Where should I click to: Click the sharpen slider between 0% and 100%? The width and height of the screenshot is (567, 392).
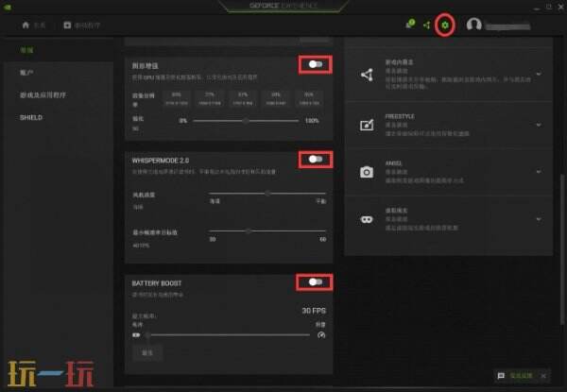pyautogui.click(x=246, y=121)
